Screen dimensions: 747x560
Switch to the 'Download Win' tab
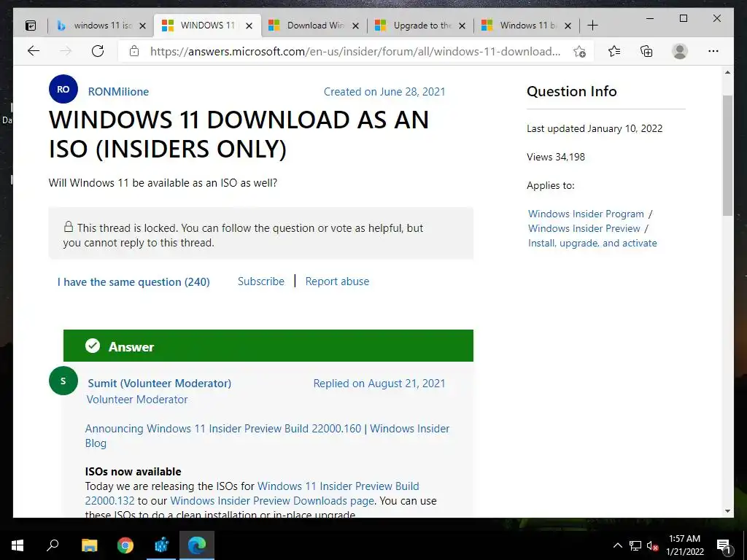tap(314, 26)
